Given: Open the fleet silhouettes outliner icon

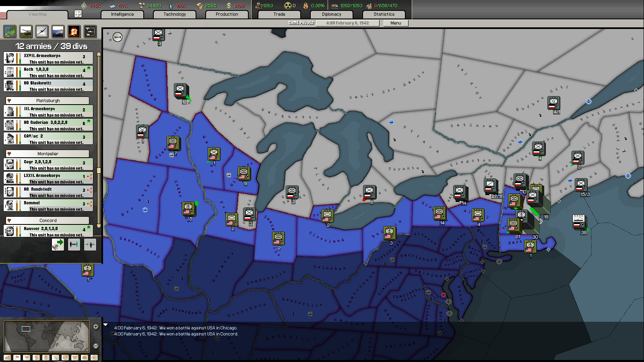Looking at the screenshot, I should [90, 31].
